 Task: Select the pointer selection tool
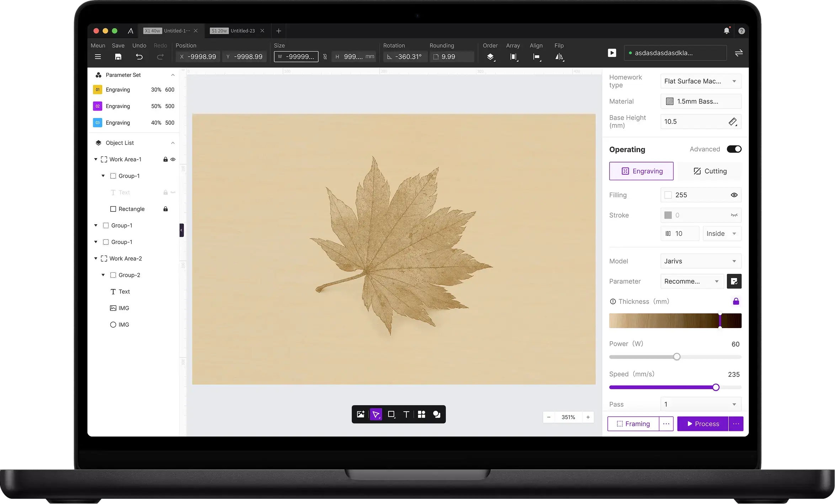(x=376, y=414)
